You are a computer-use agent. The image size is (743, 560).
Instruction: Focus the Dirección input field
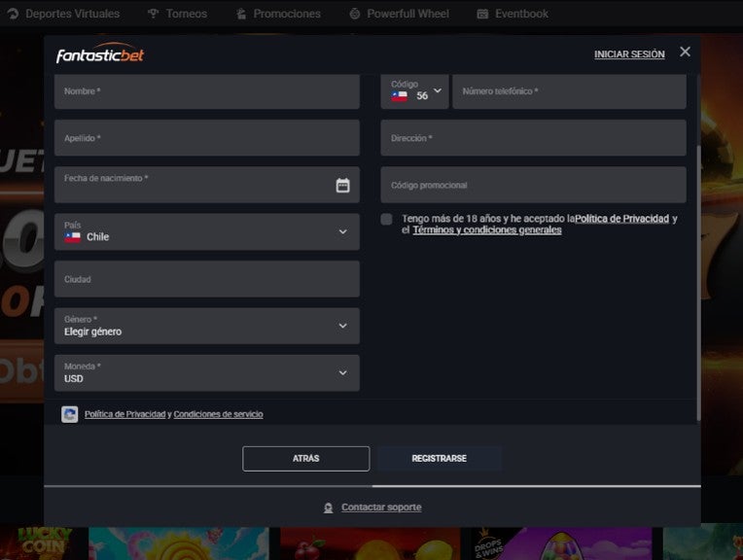click(x=534, y=138)
